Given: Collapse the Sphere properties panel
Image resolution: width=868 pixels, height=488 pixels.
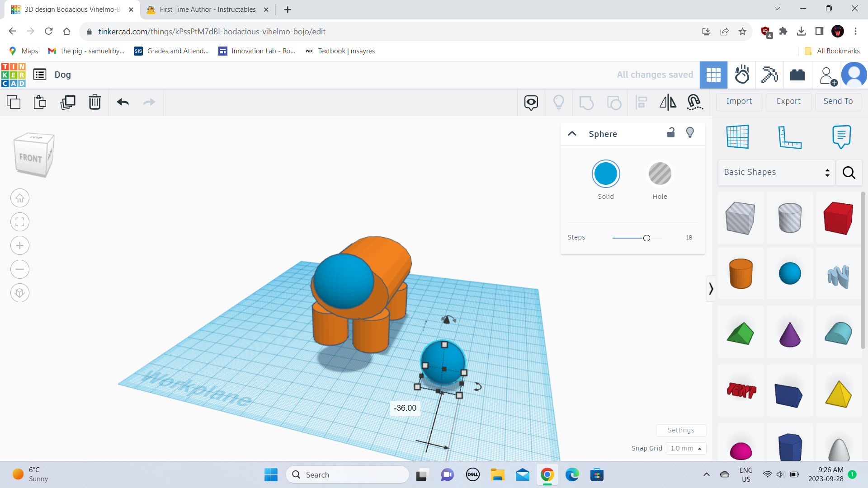Looking at the screenshot, I should (572, 134).
